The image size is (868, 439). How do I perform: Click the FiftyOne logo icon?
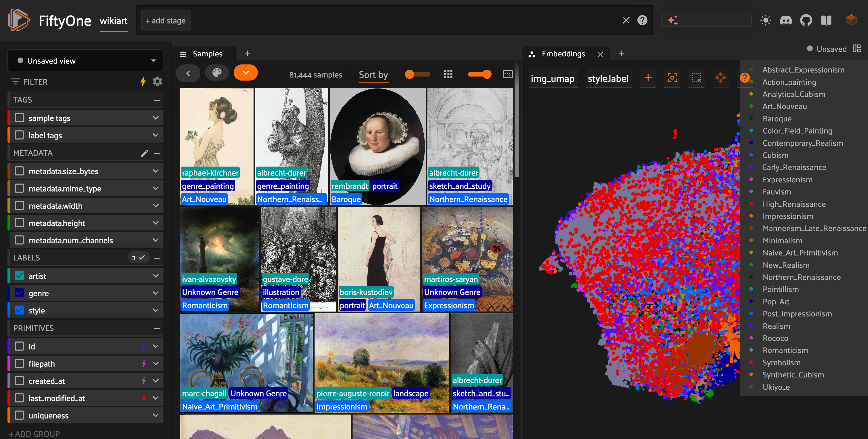click(x=19, y=20)
